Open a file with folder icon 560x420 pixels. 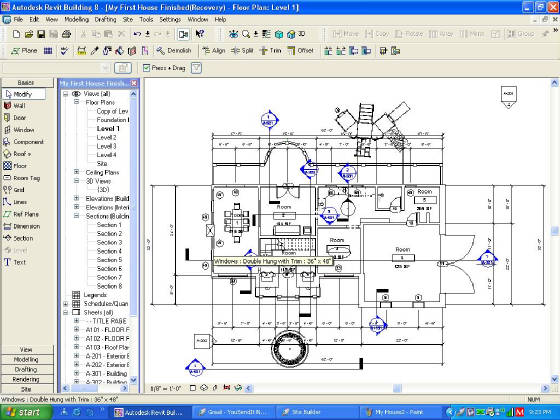[x=29, y=34]
